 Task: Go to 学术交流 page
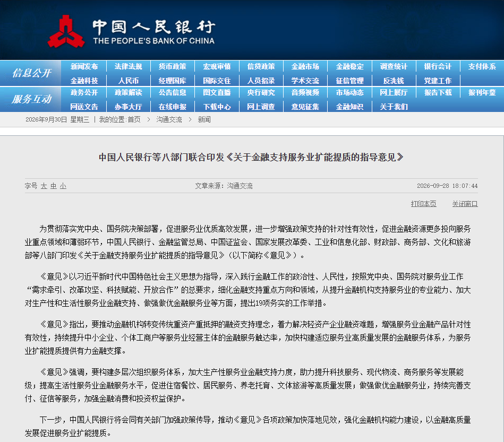pos(305,81)
